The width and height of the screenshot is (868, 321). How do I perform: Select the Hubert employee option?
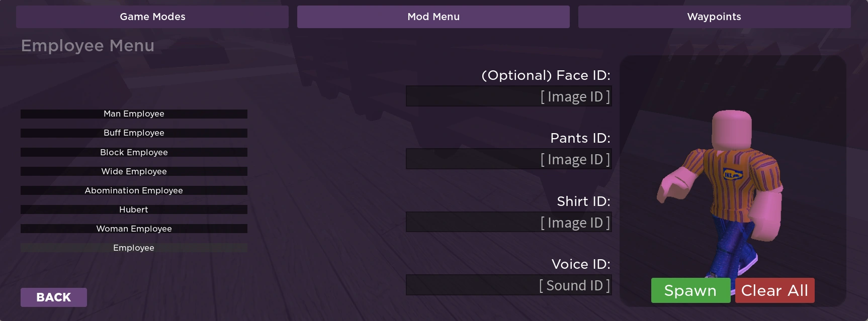click(134, 209)
